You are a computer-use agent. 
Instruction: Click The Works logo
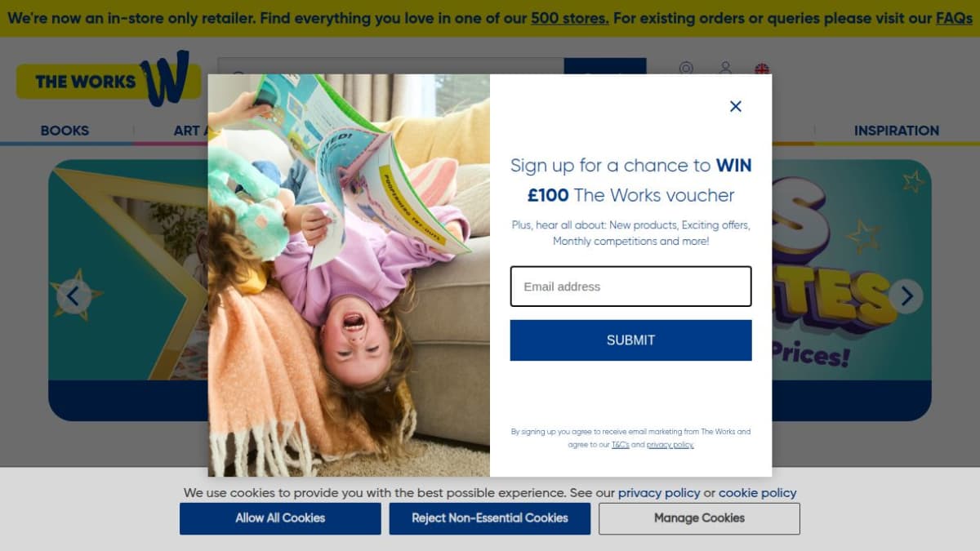coord(109,79)
